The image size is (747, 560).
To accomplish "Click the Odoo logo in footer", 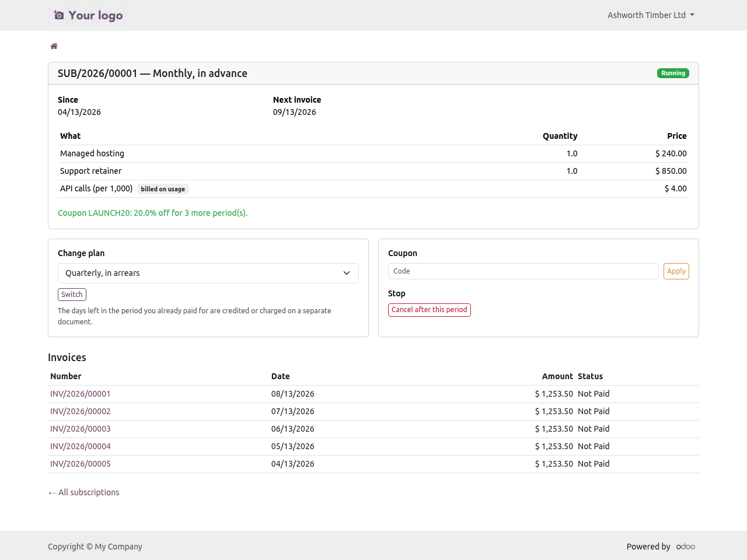I will pyautogui.click(x=686, y=547).
